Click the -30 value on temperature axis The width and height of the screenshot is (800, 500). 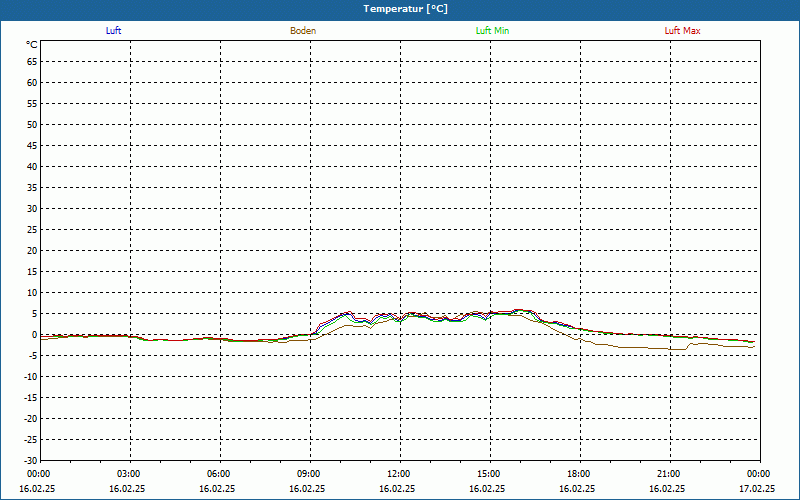31,461
